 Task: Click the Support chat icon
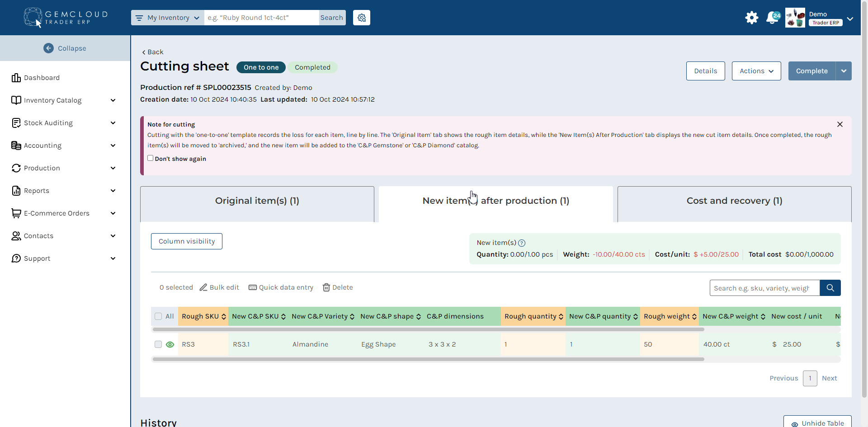pos(16,258)
